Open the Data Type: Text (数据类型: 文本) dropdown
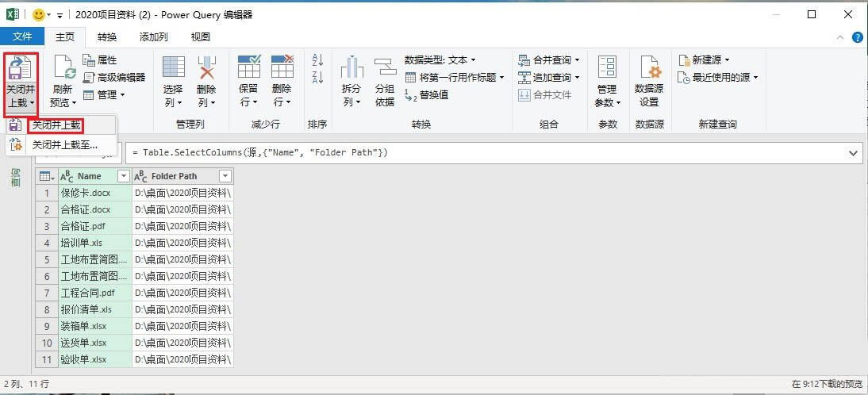 [440, 59]
